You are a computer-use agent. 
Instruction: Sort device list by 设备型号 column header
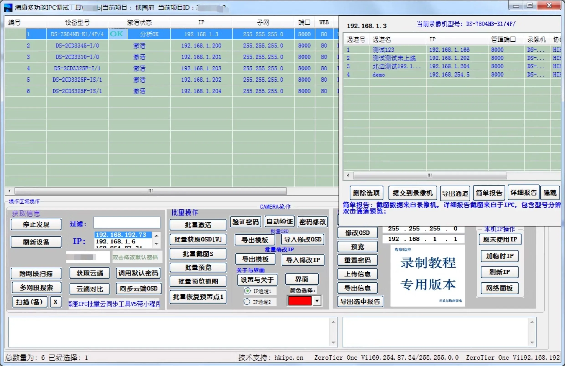click(77, 23)
